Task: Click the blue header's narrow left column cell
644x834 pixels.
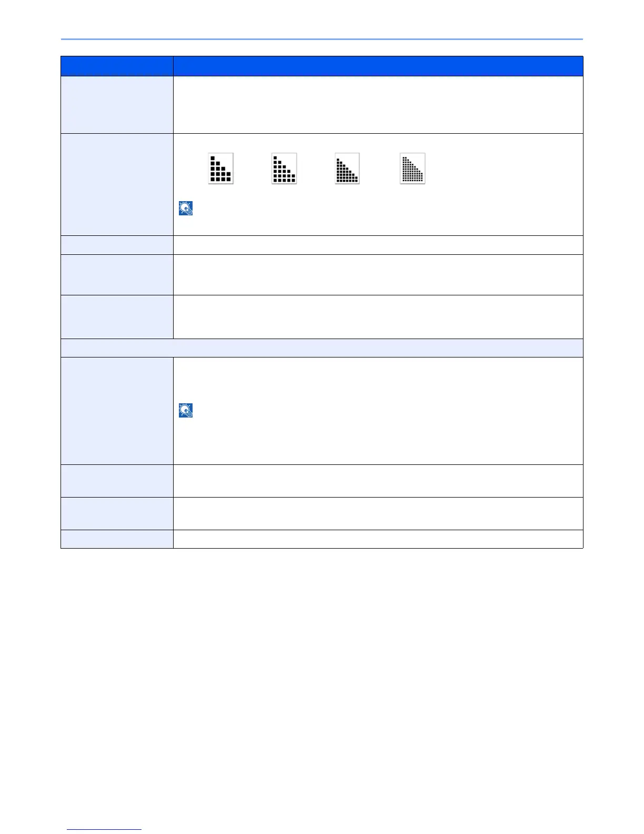Action: (x=117, y=66)
